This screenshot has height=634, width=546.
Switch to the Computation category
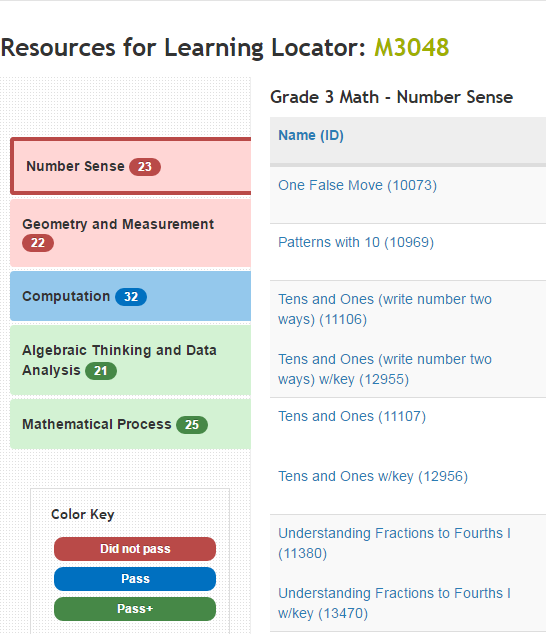point(131,296)
